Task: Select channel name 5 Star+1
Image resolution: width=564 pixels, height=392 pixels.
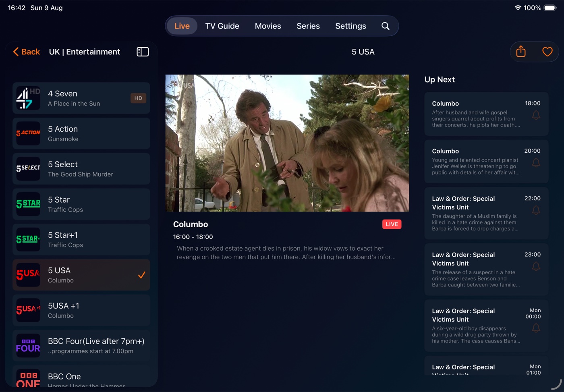Action: [x=63, y=235]
